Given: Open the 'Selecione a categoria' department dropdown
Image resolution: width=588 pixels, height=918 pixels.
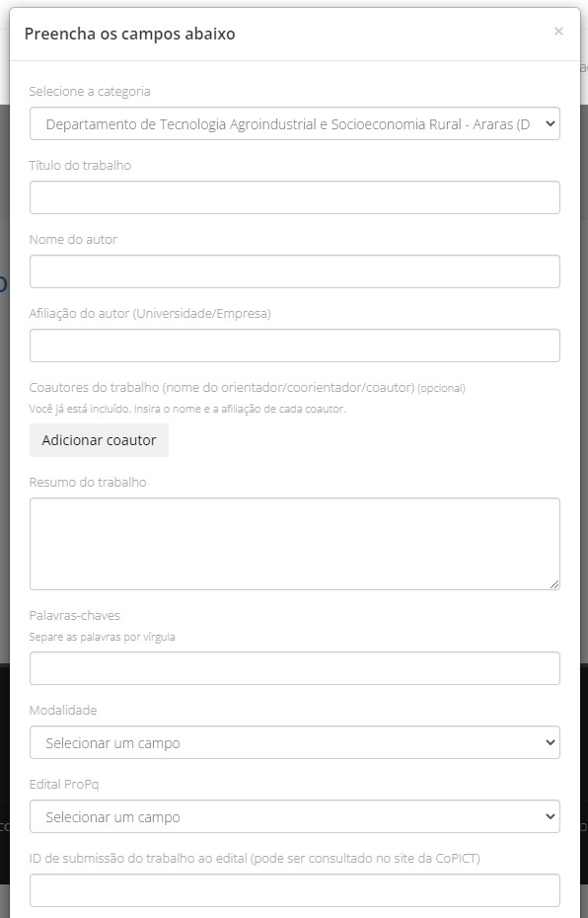Looking at the screenshot, I should pos(295,123).
